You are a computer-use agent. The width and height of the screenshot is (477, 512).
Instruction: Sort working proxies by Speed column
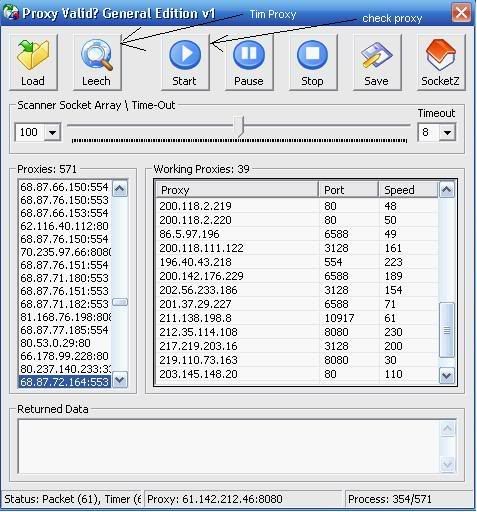click(x=408, y=190)
